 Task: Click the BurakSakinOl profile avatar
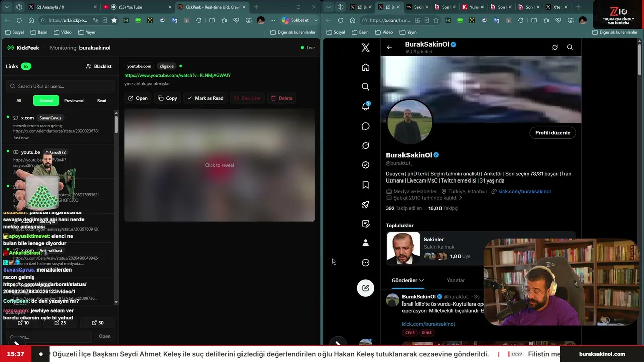click(x=409, y=122)
